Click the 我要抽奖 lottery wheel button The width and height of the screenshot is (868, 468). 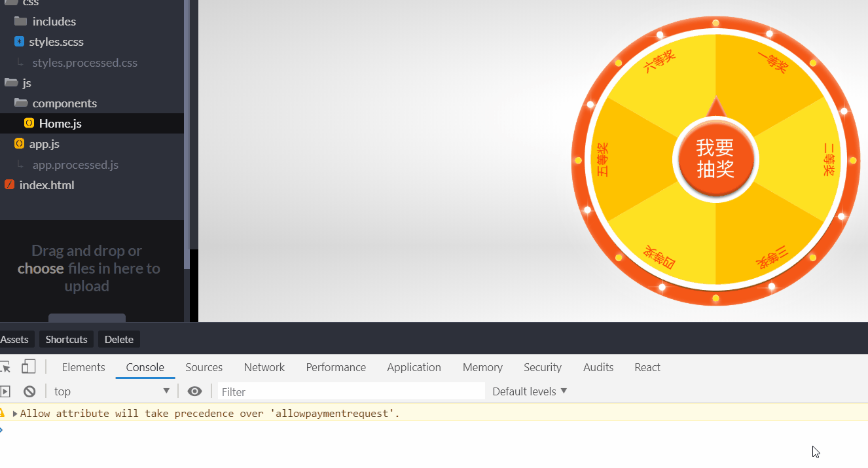715,159
